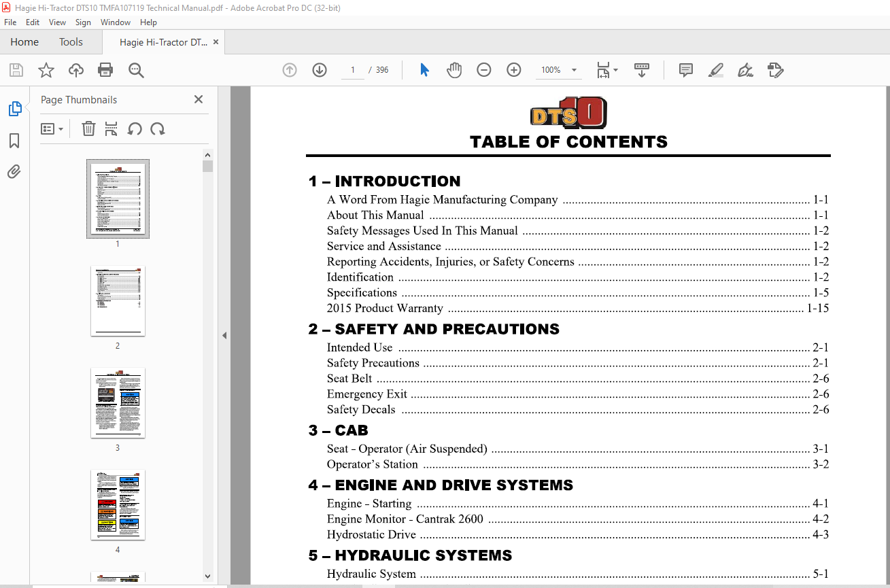Open the Fit page options icon
The height and width of the screenshot is (588, 890).
(x=606, y=70)
